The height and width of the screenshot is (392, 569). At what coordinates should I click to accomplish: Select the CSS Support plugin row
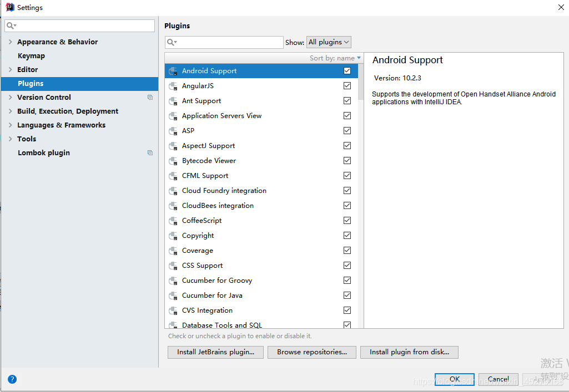261,265
